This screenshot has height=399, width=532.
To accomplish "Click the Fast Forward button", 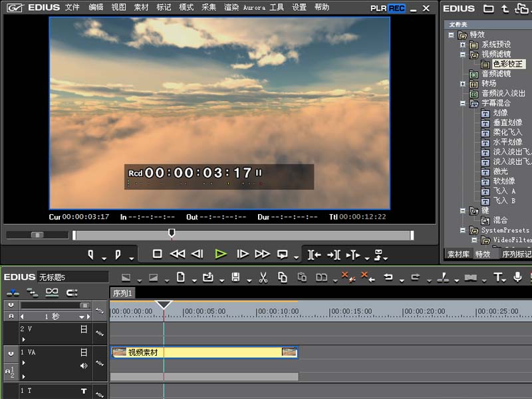I will [x=263, y=254].
